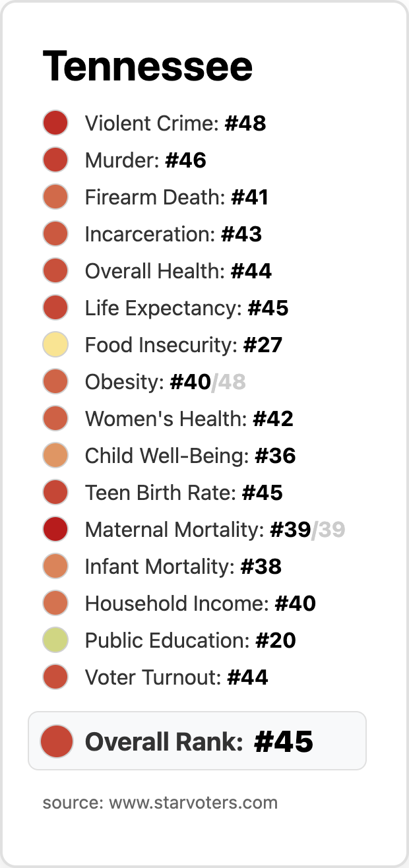Click the green Public Education dot
Screen dimensions: 409x868
55,640
